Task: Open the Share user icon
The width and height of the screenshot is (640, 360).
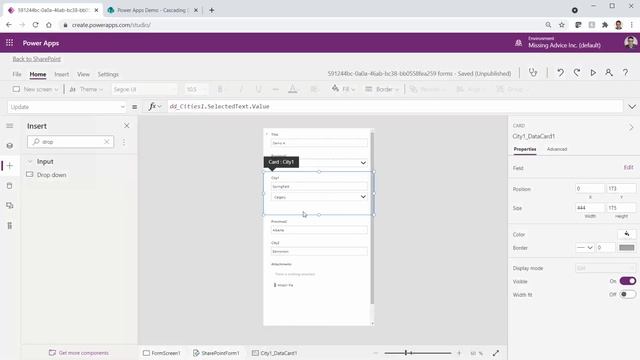Action: coord(609,73)
